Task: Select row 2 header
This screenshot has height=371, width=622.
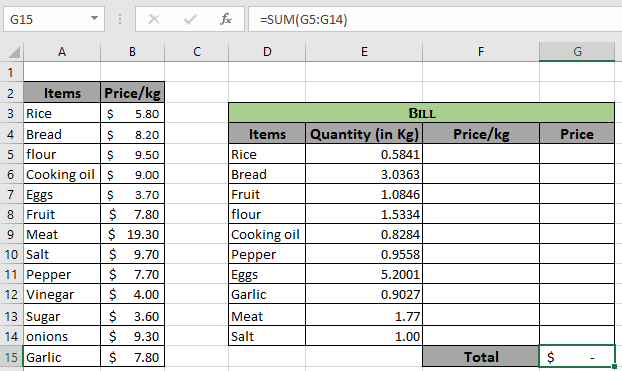Action: tap(11, 93)
